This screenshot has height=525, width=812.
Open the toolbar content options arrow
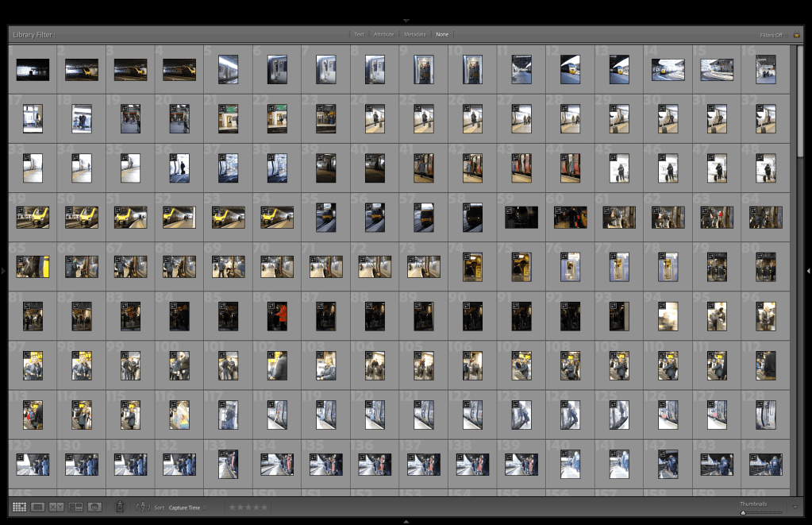pyautogui.click(x=795, y=507)
